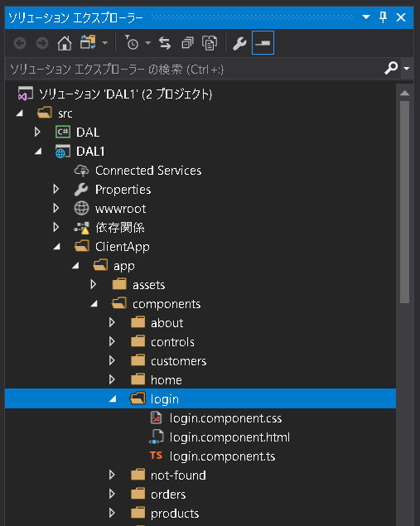This screenshot has width=420, height=526.
Task: Switch between solution and folder views
Action: tap(88, 43)
